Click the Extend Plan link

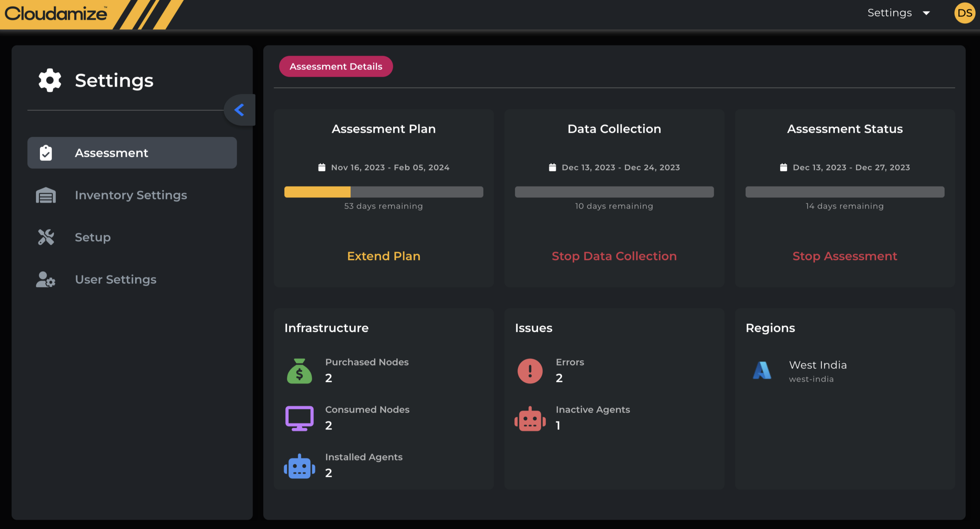[383, 256]
